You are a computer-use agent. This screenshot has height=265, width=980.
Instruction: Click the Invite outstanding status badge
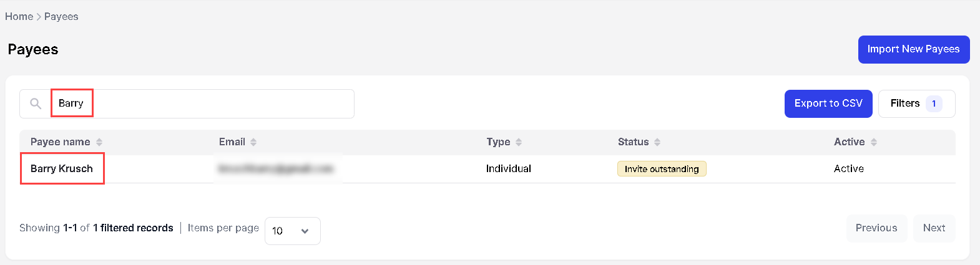(662, 169)
